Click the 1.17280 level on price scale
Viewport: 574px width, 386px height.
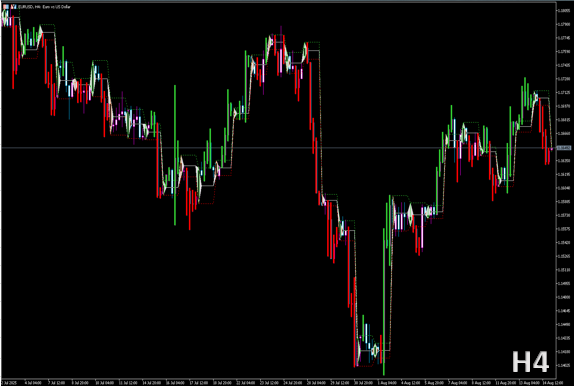[x=564, y=79]
